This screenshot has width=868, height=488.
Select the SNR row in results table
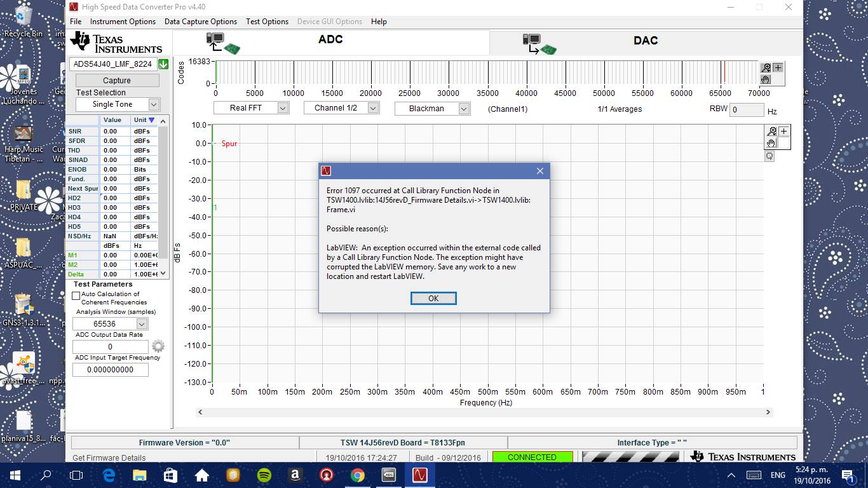coord(112,132)
